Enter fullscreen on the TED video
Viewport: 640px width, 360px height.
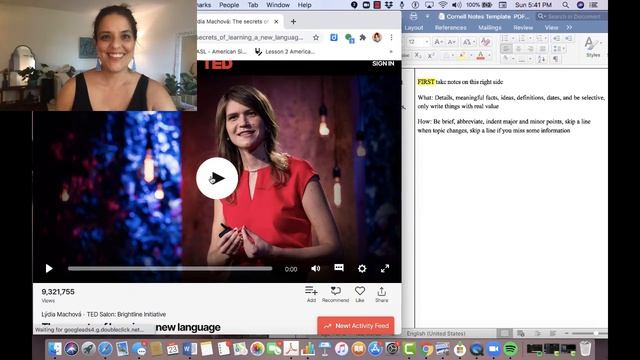tap(384, 268)
